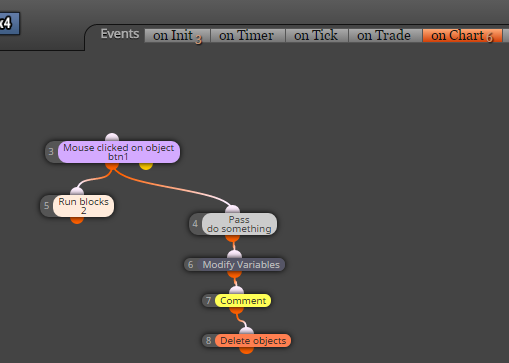The image size is (509, 363).
Task: Open the on Trade events tab
Action: (x=385, y=35)
